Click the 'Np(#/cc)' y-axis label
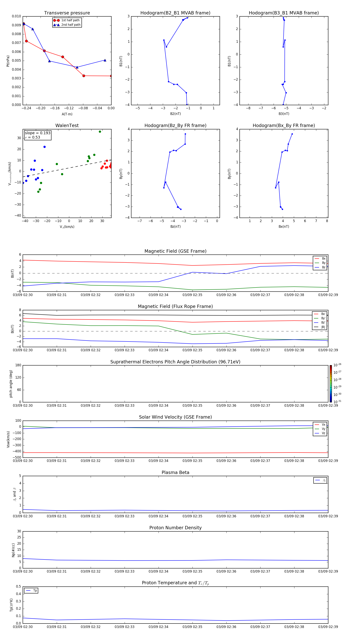The width and height of the screenshot is (351, 644). click(13, 550)
